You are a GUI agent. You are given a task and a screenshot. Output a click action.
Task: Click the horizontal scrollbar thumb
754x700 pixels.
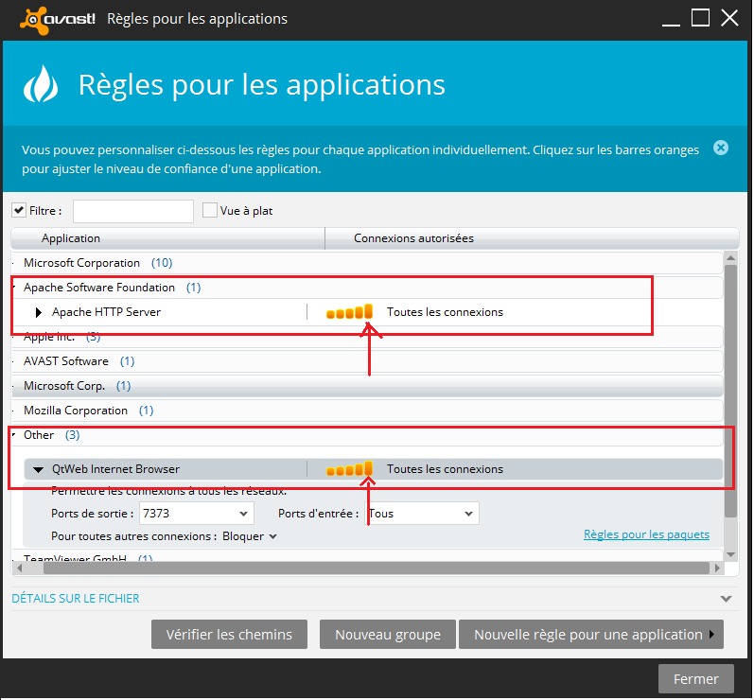click(376, 568)
